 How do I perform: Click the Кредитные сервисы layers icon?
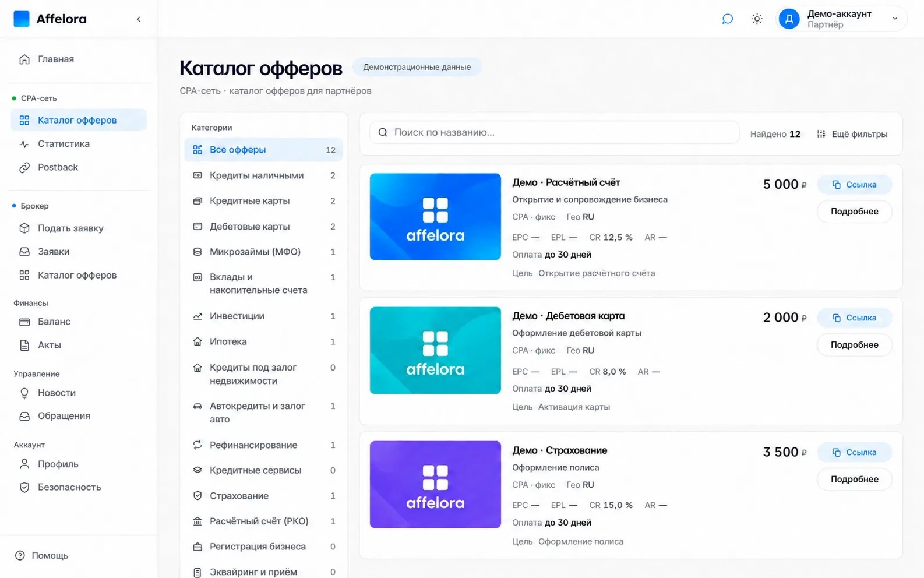click(x=198, y=470)
